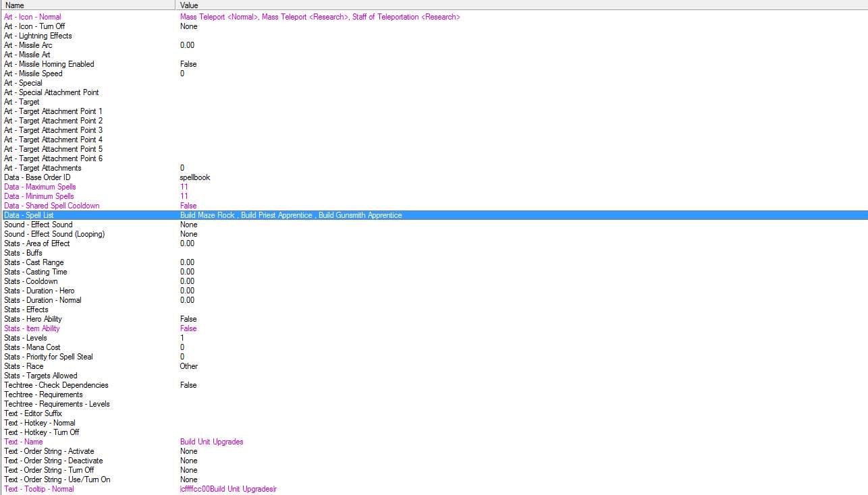Select the 'Art - Target' row

[x=434, y=102]
